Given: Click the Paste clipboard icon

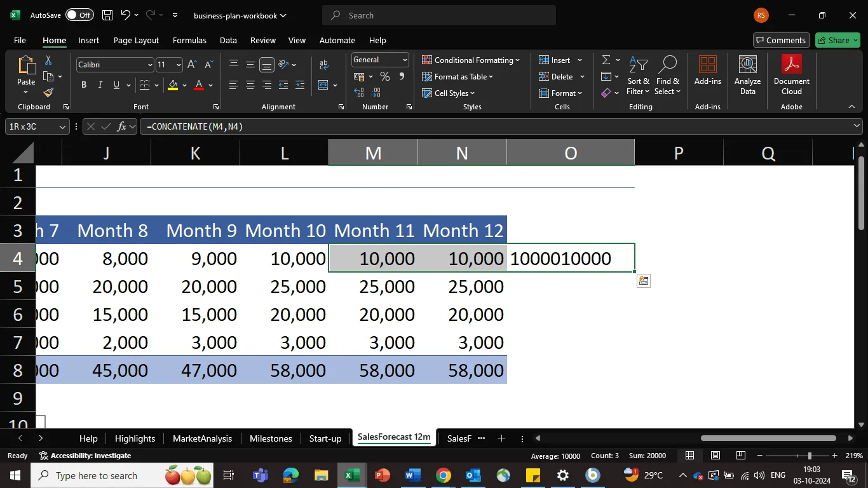Looking at the screenshot, I should click(26, 65).
